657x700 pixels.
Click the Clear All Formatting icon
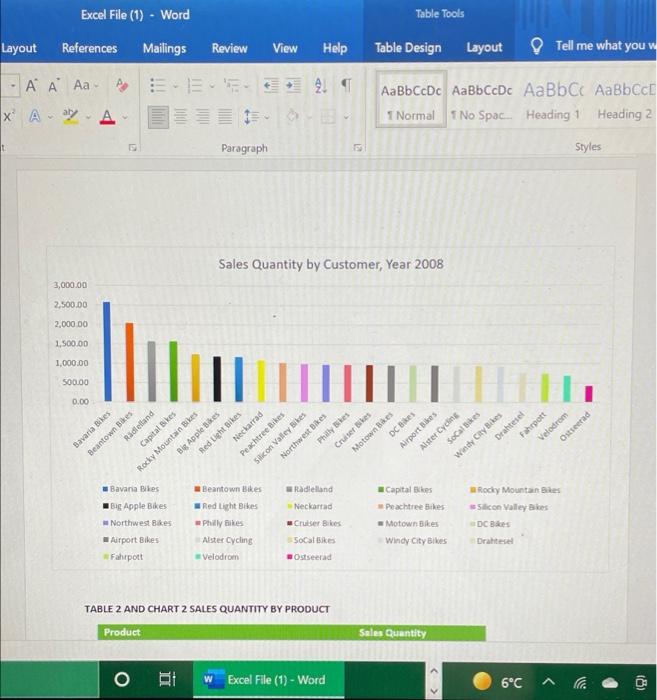(122, 85)
